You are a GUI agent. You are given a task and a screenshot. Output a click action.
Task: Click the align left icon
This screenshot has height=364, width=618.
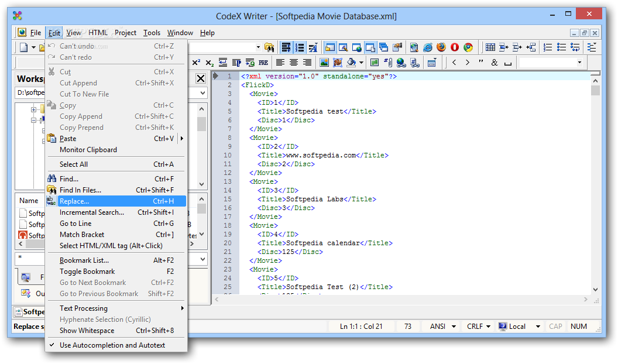(280, 62)
